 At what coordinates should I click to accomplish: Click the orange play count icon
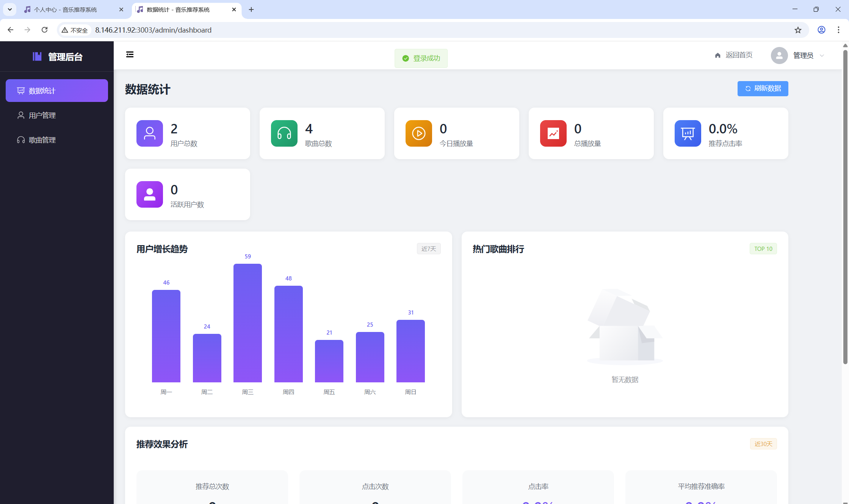[419, 133]
